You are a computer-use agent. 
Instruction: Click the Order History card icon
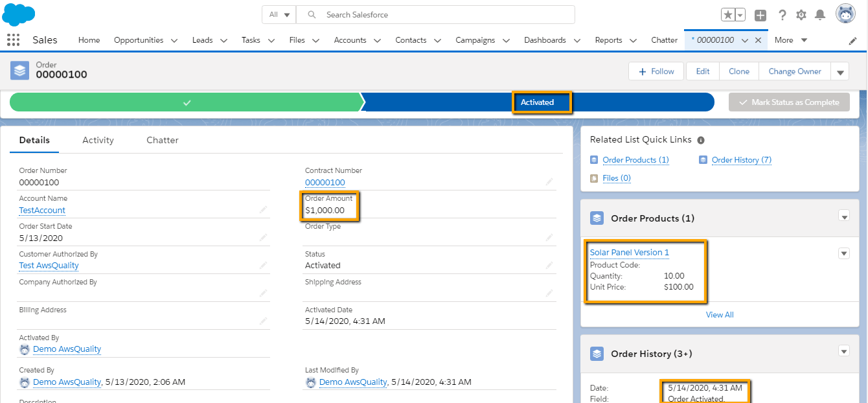pyautogui.click(x=597, y=354)
